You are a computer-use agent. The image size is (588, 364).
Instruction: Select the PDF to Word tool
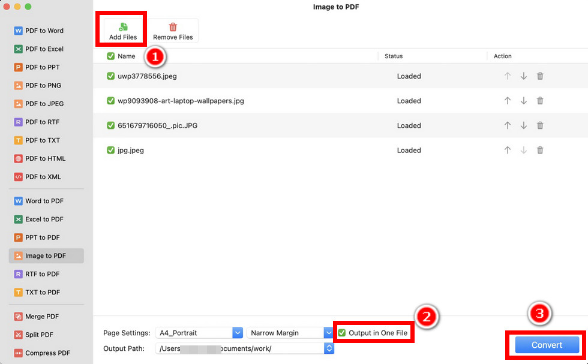click(42, 31)
